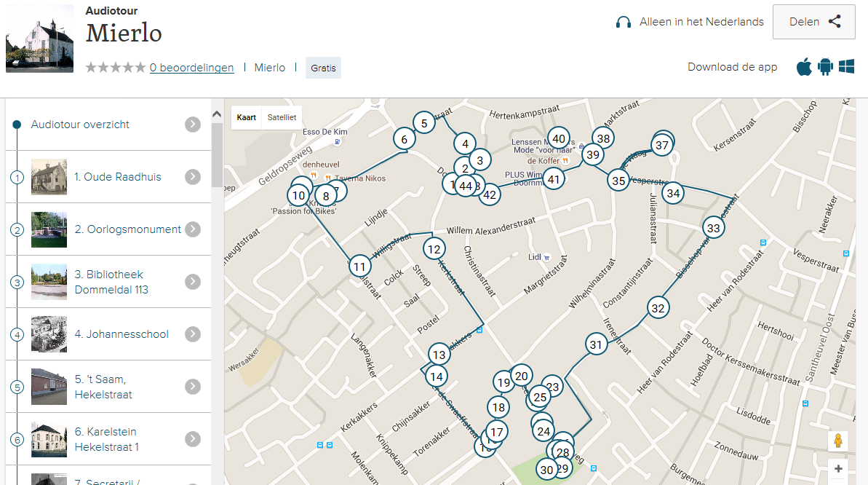This screenshot has height=485, width=868.
Task: Expand arrow for 3. Bibliotheek Dommeldal
Action: click(193, 282)
